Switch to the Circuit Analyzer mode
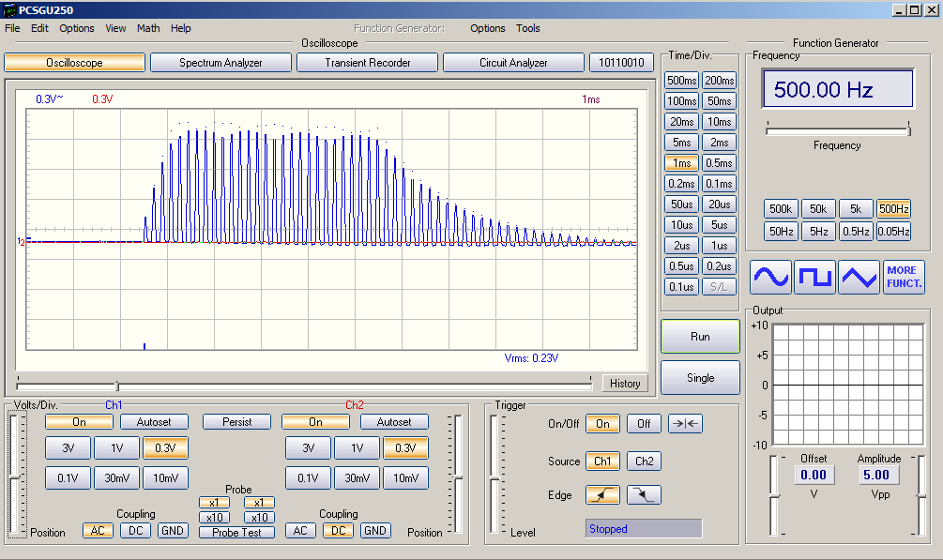The height and width of the screenshot is (560, 943). coord(513,63)
